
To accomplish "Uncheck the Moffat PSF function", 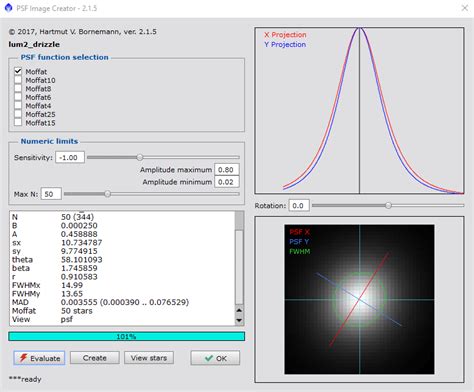I will 18,71.
